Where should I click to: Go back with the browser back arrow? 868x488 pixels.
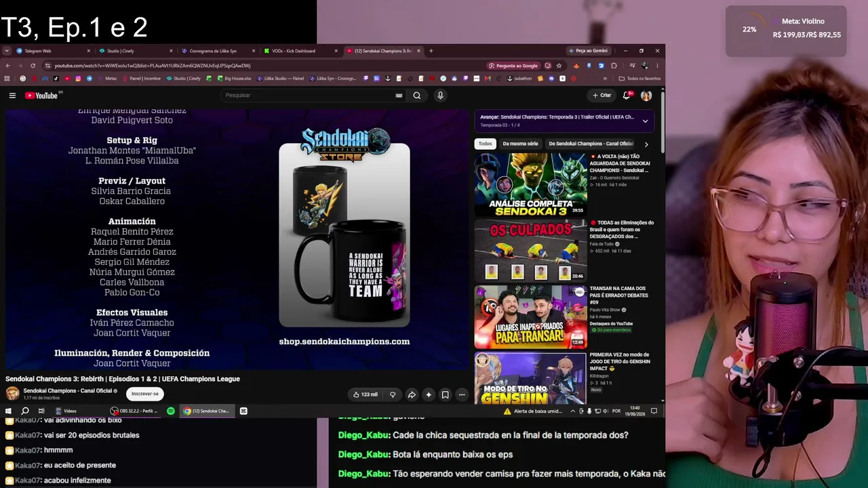[x=7, y=66]
